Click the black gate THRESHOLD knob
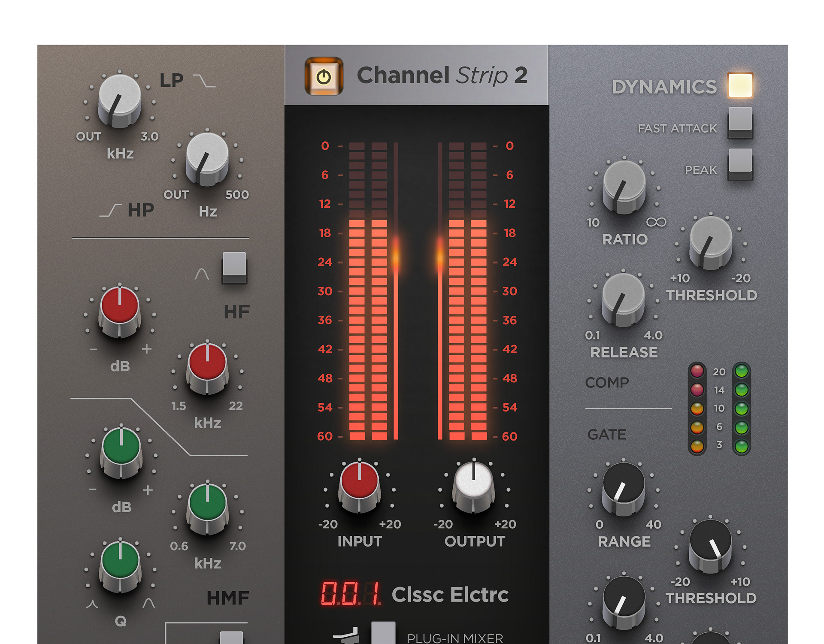Screen dimensions: 824x644 pyautogui.click(x=710, y=546)
